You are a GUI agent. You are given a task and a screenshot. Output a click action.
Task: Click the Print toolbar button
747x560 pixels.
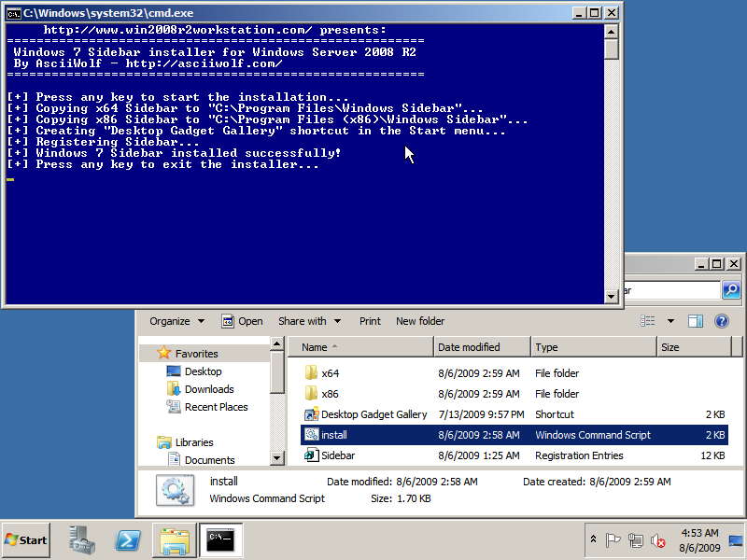(370, 321)
